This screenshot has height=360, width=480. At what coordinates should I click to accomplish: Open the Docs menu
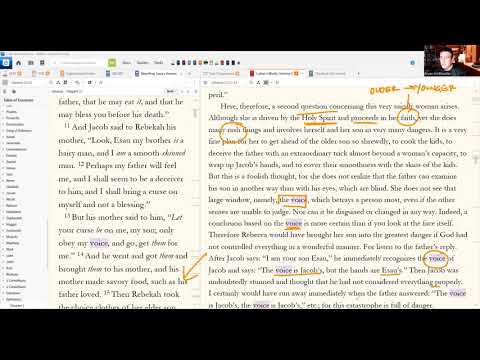[x=127, y=63]
